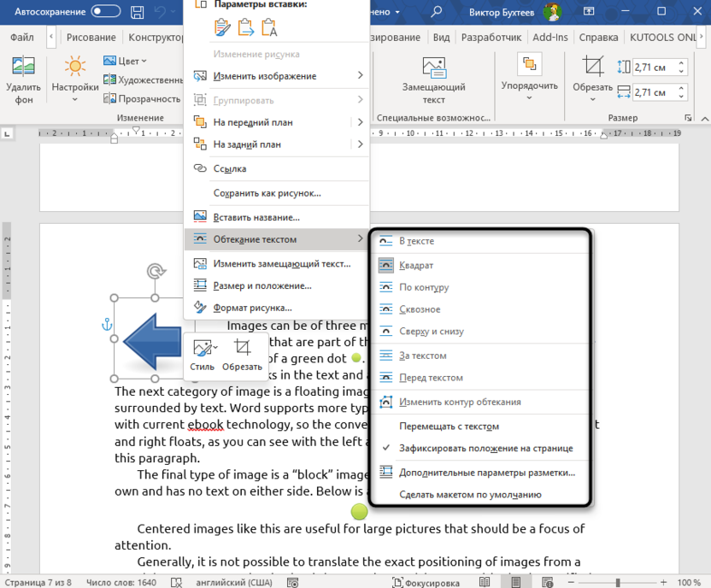This screenshot has width=711, height=588.
Task: Open the Разработчик tab
Action: [491, 37]
